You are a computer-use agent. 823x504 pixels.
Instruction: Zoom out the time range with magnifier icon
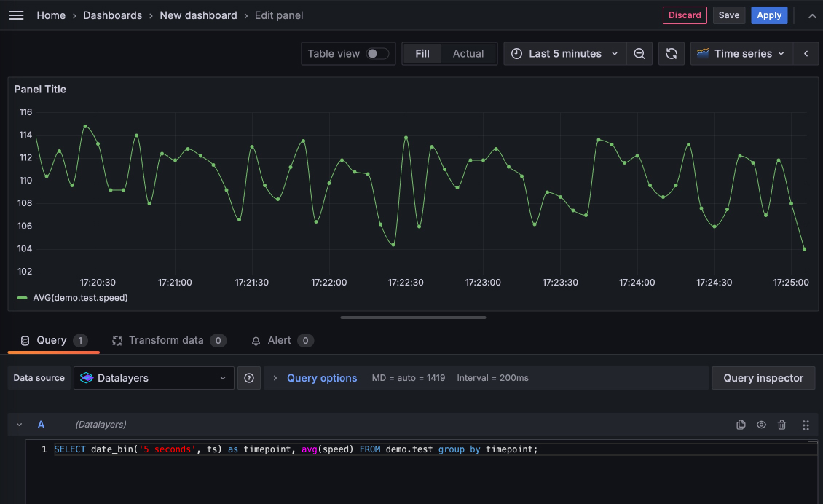pos(639,53)
